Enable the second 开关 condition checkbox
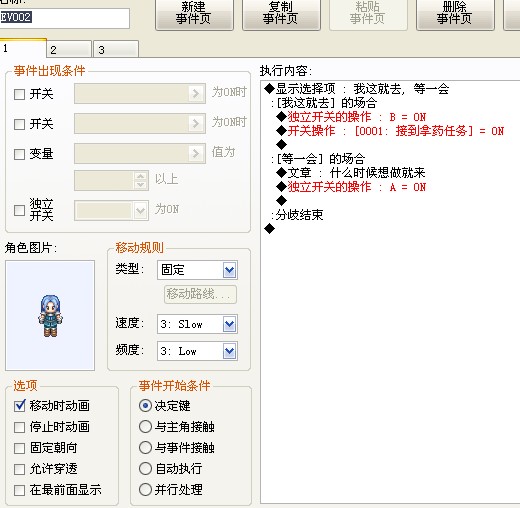 pyautogui.click(x=19, y=124)
